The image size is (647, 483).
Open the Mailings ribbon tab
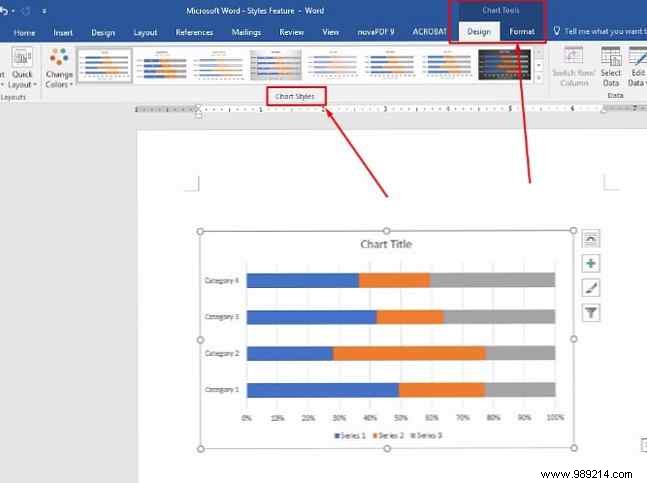(246, 33)
